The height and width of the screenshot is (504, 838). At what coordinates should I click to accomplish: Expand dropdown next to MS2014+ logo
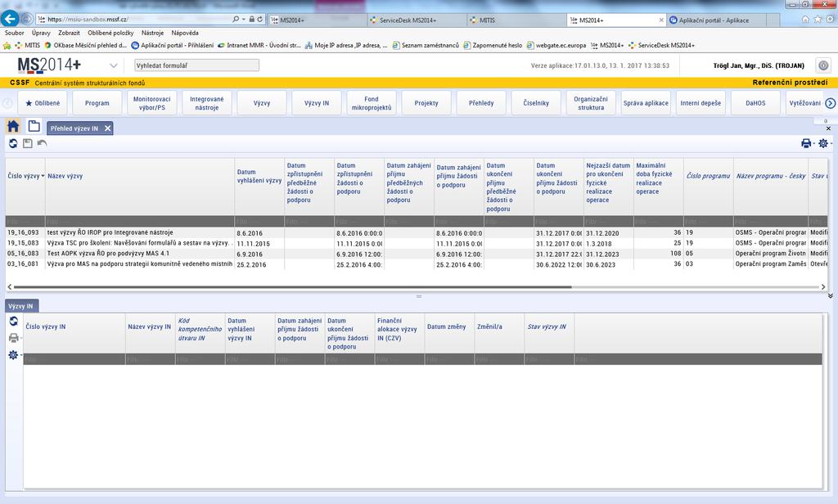[x=113, y=65]
